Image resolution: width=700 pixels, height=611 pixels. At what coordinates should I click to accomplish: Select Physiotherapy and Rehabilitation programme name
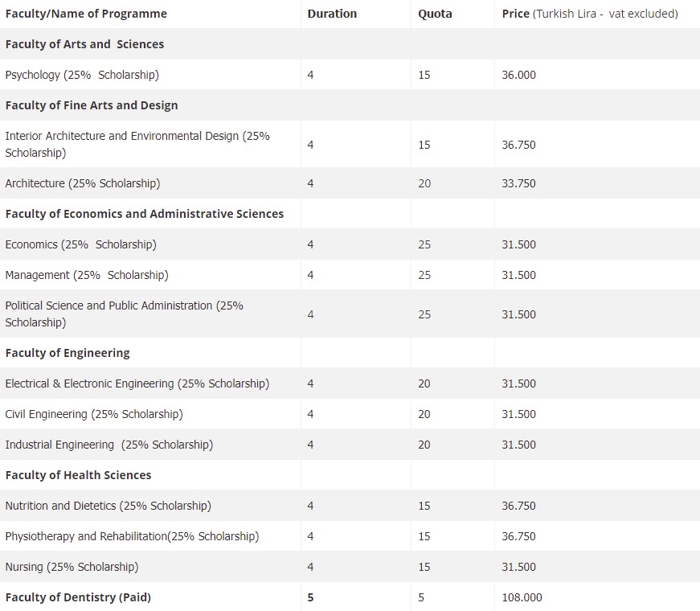(133, 536)
